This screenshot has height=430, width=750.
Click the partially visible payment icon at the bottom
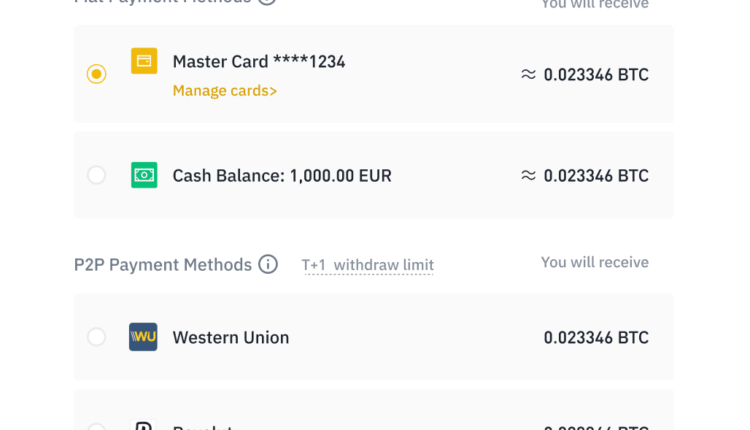(143, 426)
